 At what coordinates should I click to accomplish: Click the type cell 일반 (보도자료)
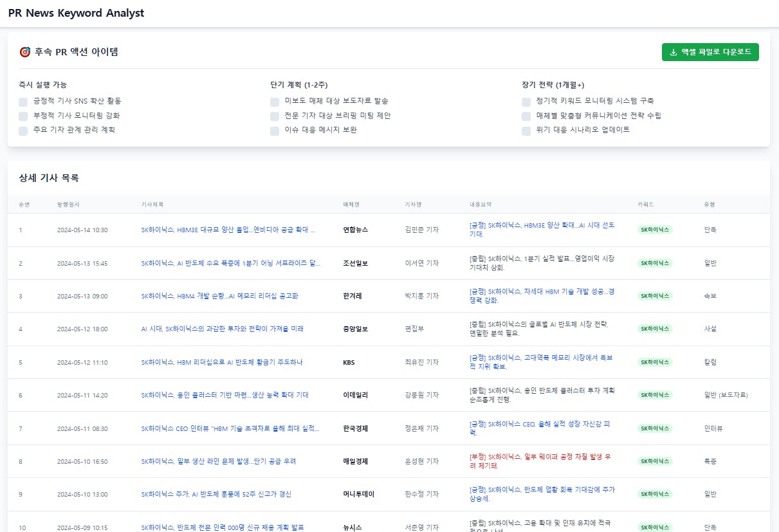click(x=726, y=395)
